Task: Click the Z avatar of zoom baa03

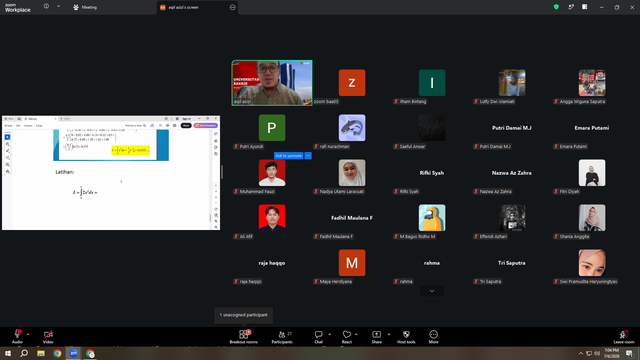Action: coord(352,83)
